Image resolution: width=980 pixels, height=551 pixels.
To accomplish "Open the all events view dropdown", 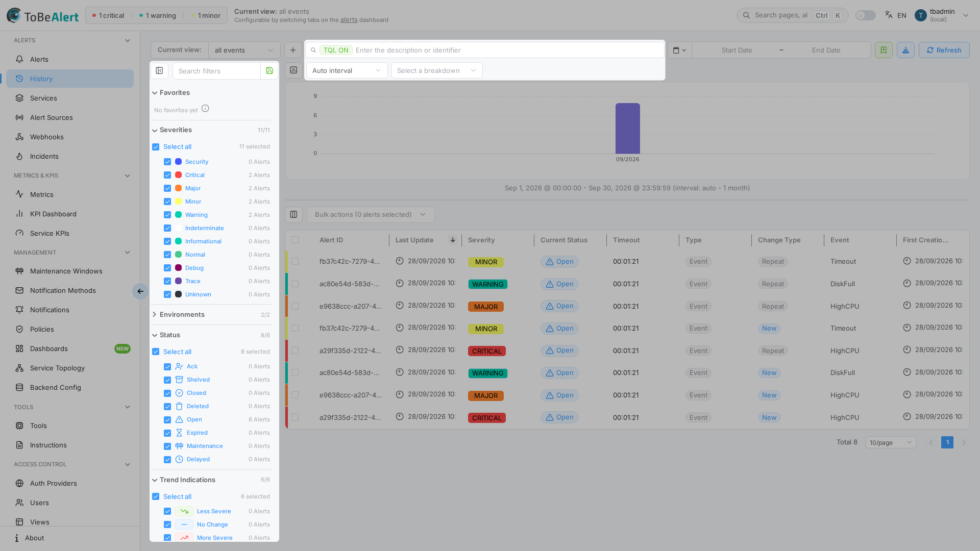I will (x=244, y=50).
